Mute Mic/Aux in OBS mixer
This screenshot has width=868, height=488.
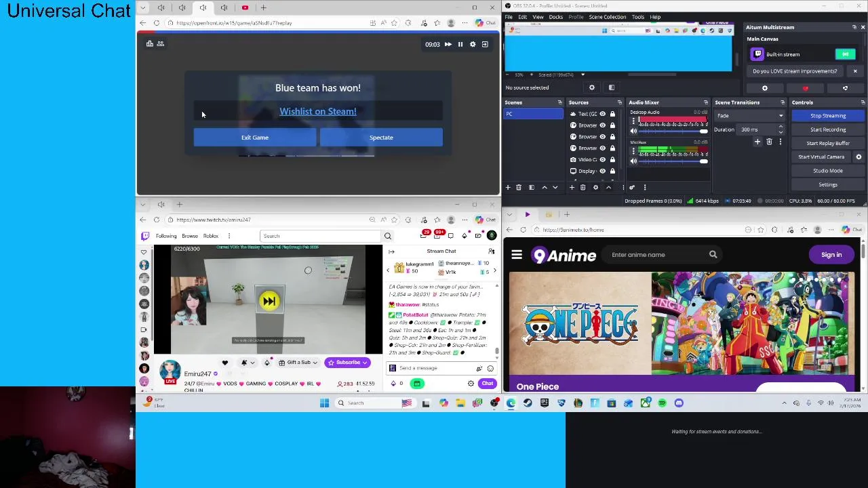click(633, 161)
